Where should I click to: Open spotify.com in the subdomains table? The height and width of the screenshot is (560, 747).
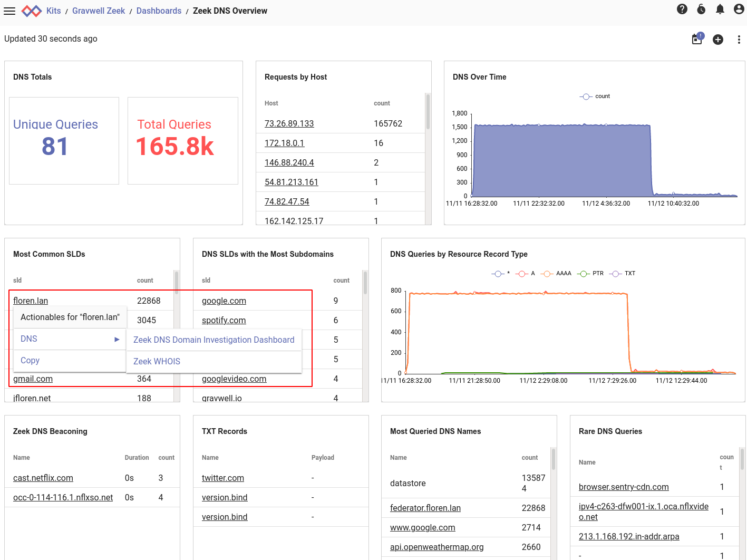[x=224, y=320]
